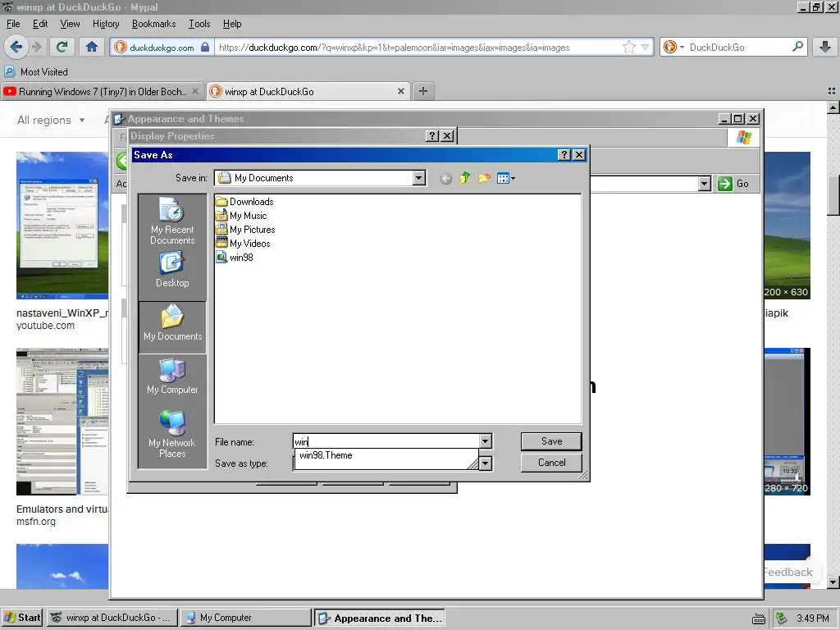Switch to winxp at DuckDuckGo taskbar button
840x630 pixels.
pos(112,618)
